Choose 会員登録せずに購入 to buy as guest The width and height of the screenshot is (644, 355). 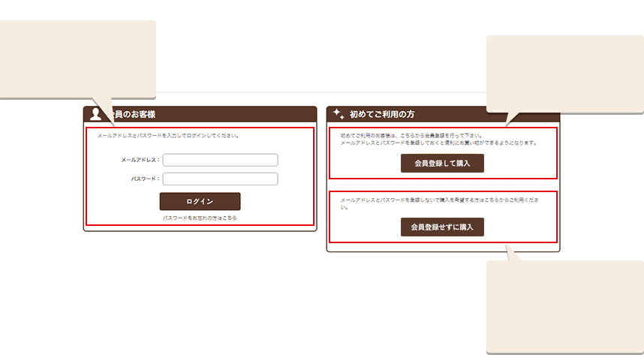pos(442,227)
